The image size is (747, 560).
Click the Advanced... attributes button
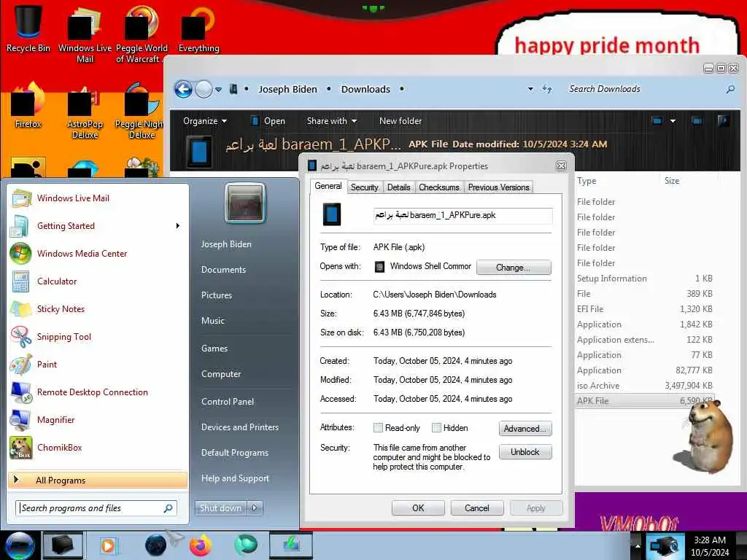pos(525,429)
